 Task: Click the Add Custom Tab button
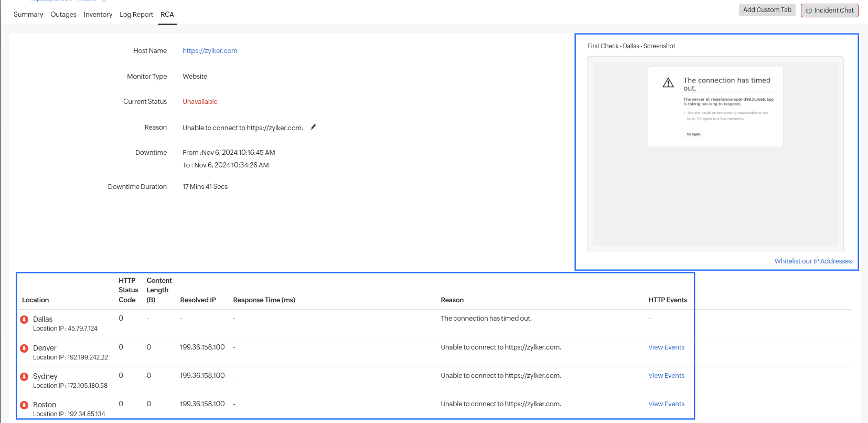click(767, 10)
